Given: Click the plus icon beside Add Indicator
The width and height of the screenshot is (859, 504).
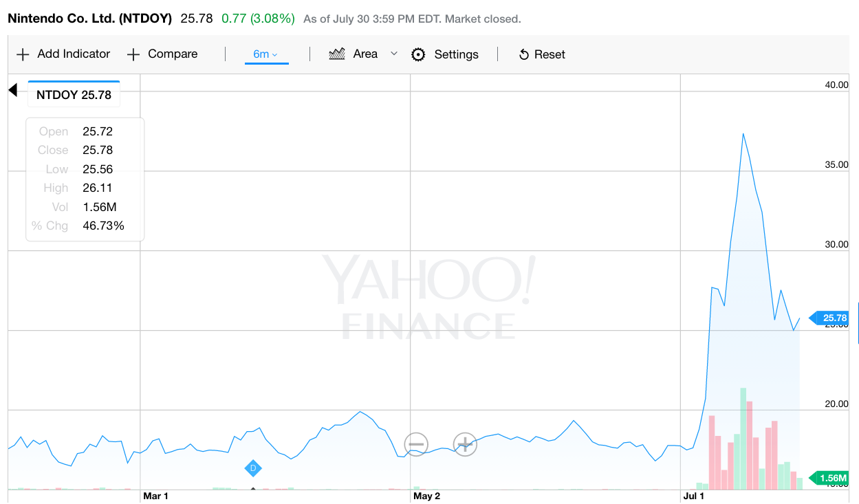Looking at the screenshot, I should pos(23,54).
